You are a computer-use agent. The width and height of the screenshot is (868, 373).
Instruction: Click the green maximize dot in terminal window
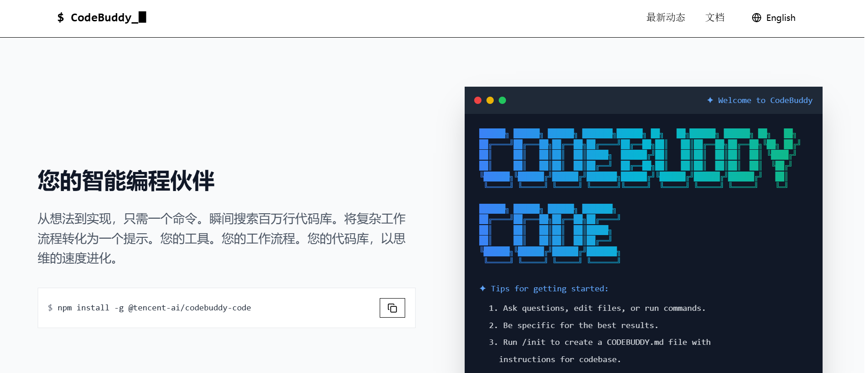pos(502,100)
